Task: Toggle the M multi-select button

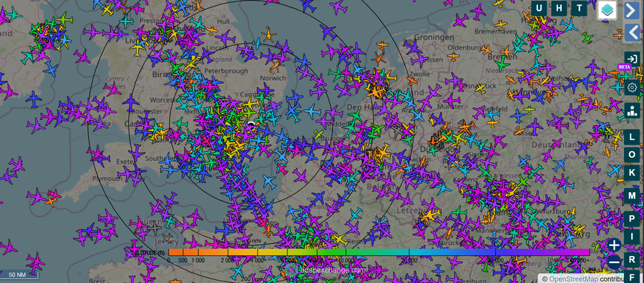Action: click(x=632, y=196)
